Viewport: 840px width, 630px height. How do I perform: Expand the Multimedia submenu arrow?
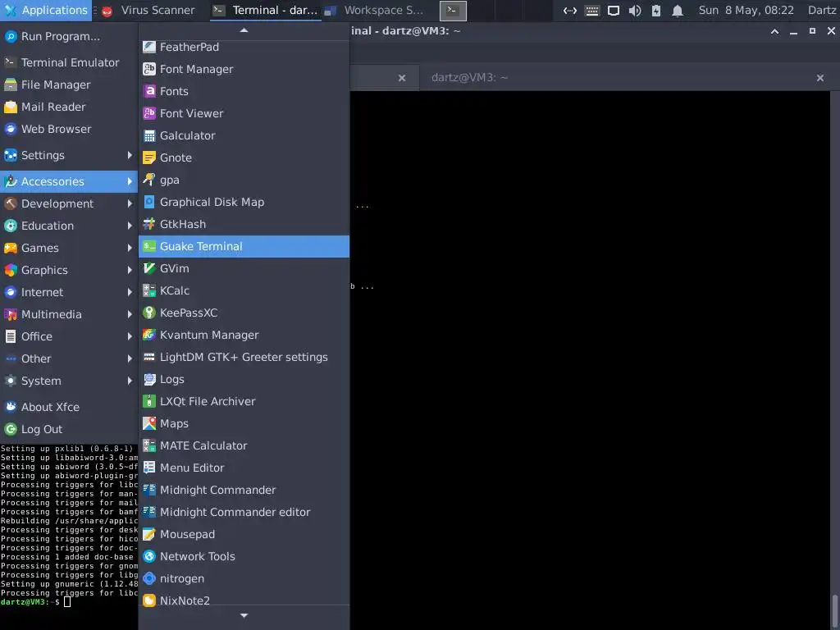point(130,314)
